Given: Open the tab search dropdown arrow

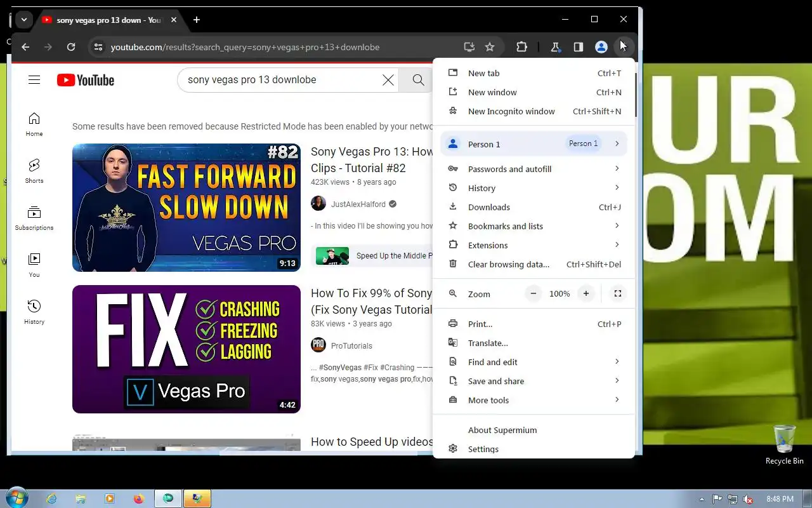Looking at the screenshot, I should [x=23, y=20].
